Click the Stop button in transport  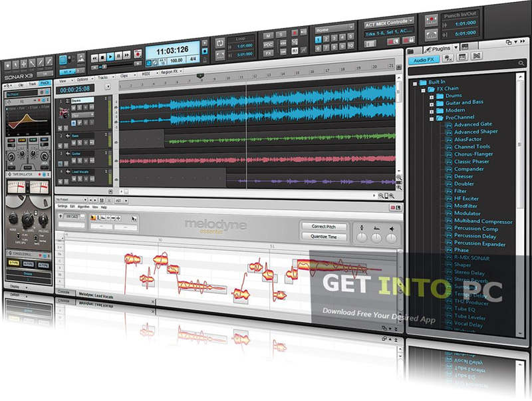click(x=102, y=57)
